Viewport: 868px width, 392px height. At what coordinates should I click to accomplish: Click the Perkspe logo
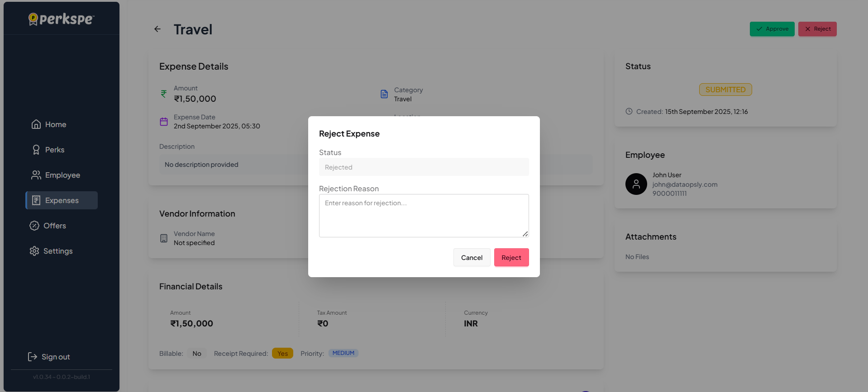[62, 19]
